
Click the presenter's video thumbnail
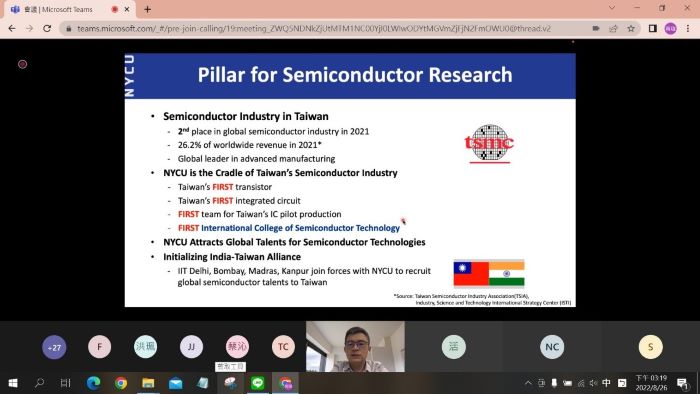(355, 346)
